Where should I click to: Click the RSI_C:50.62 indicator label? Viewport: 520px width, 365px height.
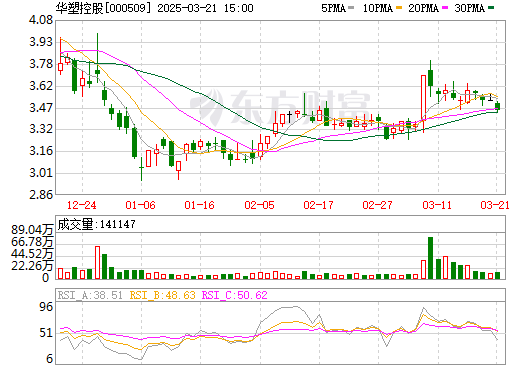[235, 295]
